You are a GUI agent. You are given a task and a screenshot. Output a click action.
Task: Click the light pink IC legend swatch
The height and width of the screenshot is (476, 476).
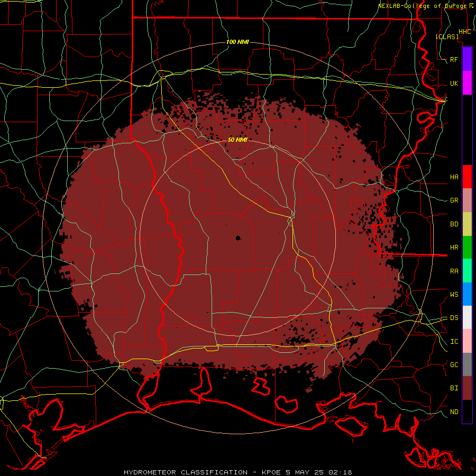(467, 341)
